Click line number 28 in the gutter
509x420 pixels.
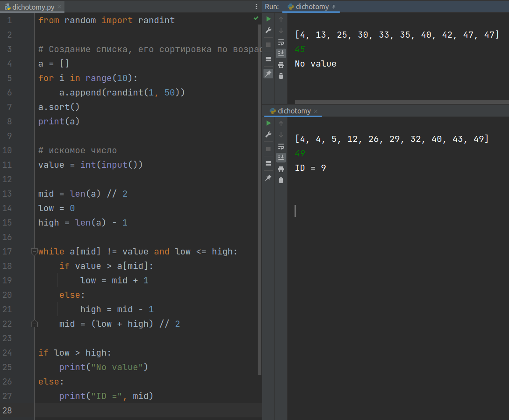(x=7, y=411)
